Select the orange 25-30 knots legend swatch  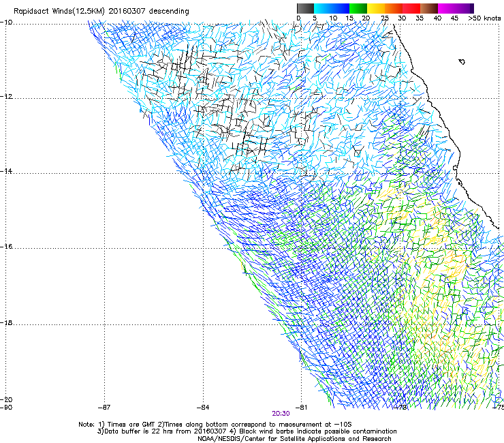point(394,8)
